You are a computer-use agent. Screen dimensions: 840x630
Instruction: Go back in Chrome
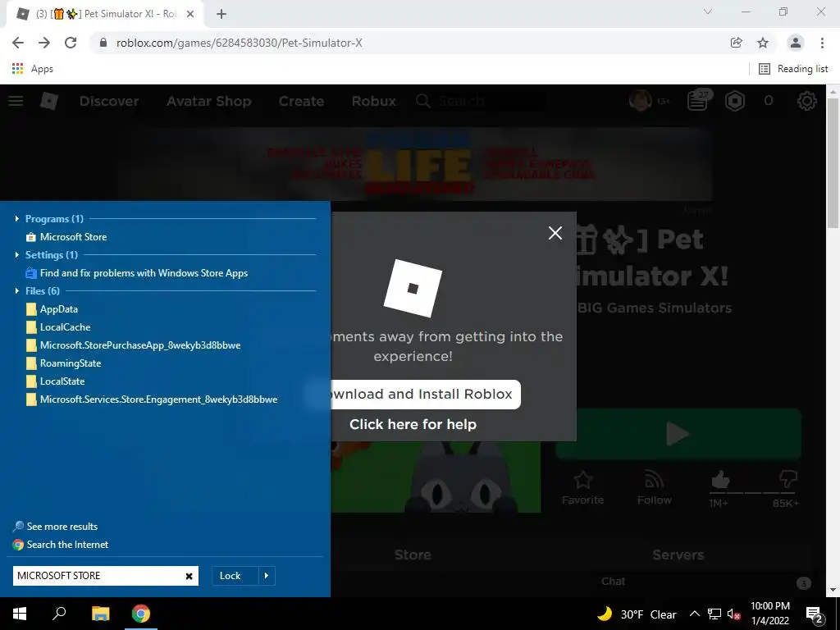click(x=18, y=43)
